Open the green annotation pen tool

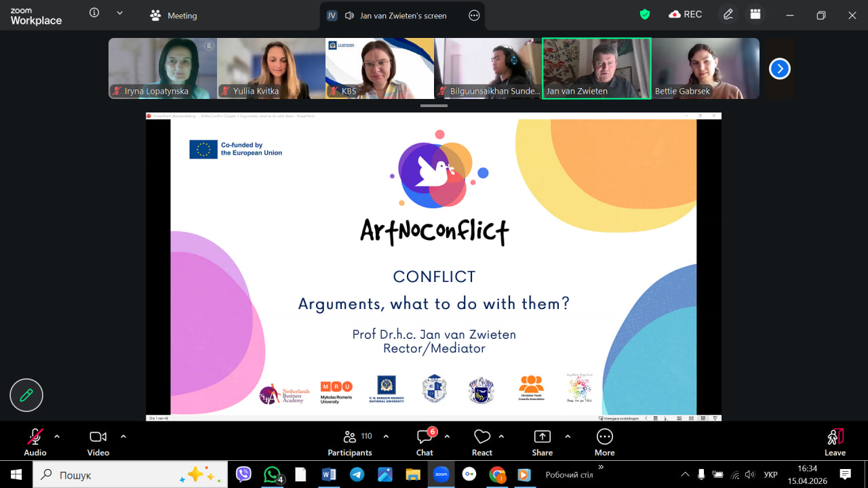(26, 395)
